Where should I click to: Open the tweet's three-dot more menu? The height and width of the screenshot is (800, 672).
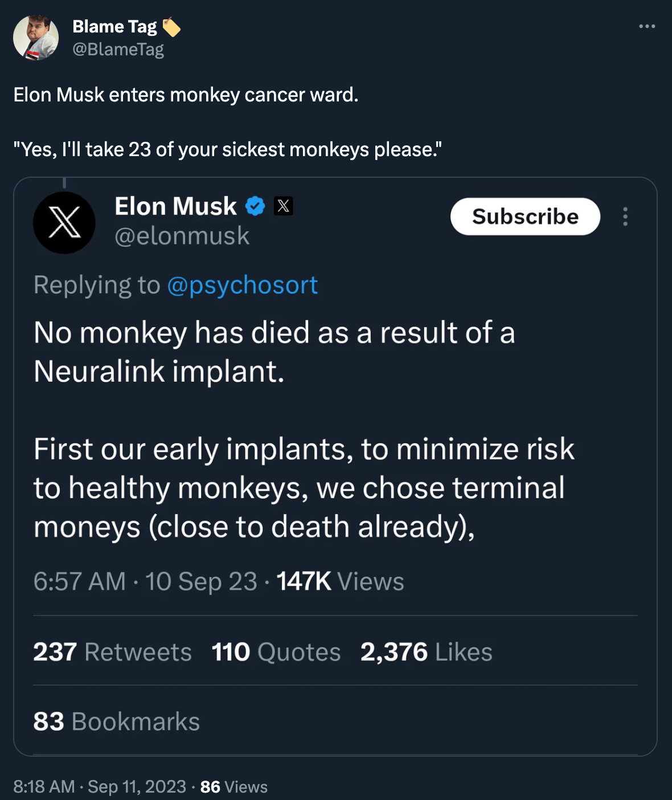click(647, 27)
